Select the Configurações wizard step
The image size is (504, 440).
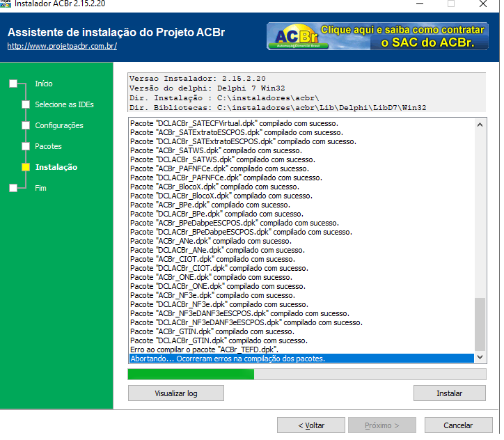coord(59,125)
